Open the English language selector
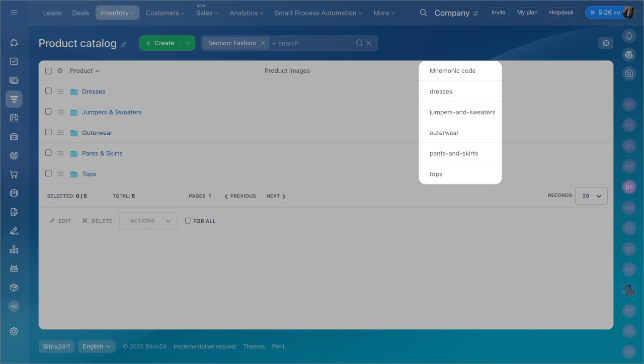This screenshot has height=364, width=644. pos(97,346)
